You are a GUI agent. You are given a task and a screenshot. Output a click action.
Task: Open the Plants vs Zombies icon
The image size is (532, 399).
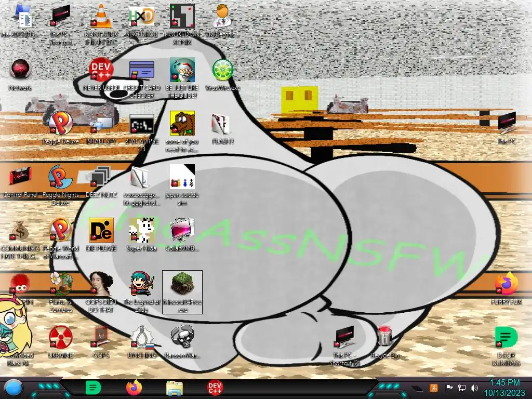coord(60,292)
